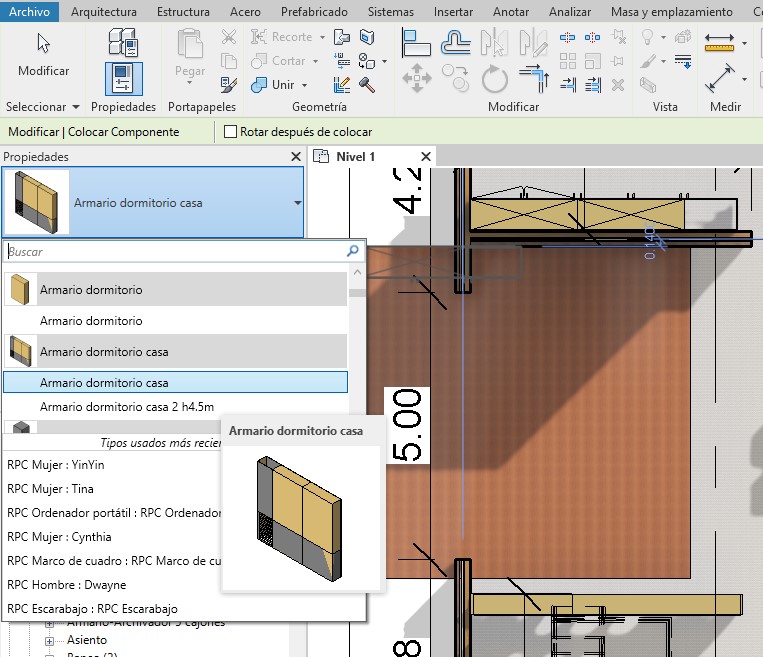
Task: Switch to the Insertar ribbon tab
Action: [453, 12]
